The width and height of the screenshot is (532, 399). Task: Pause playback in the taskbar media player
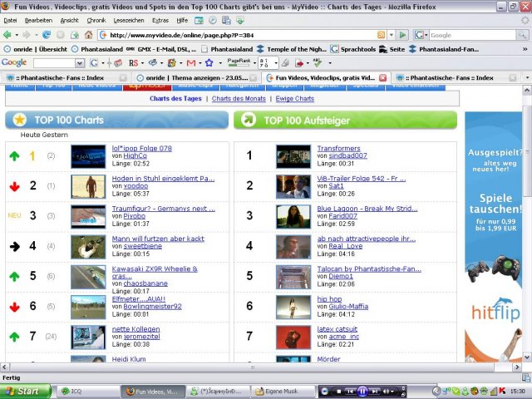362,392
